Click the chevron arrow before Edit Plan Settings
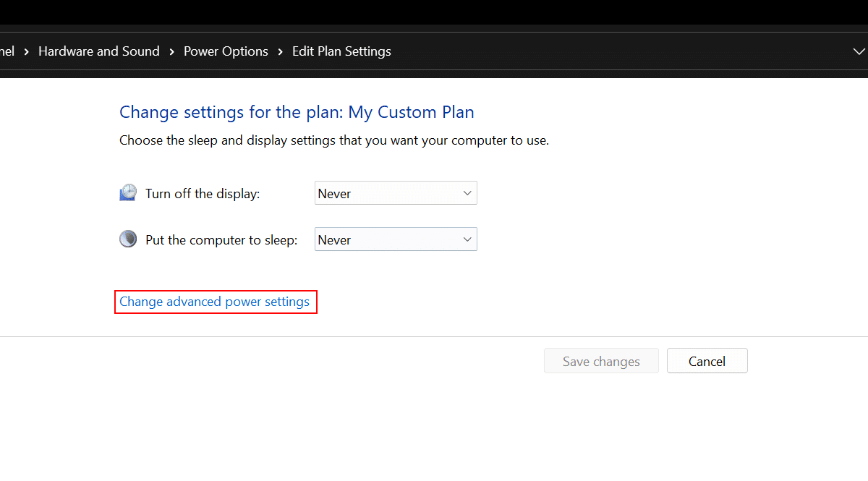Image resolution: width=868 pixels, height=481 pixels. tap(281, 51)
